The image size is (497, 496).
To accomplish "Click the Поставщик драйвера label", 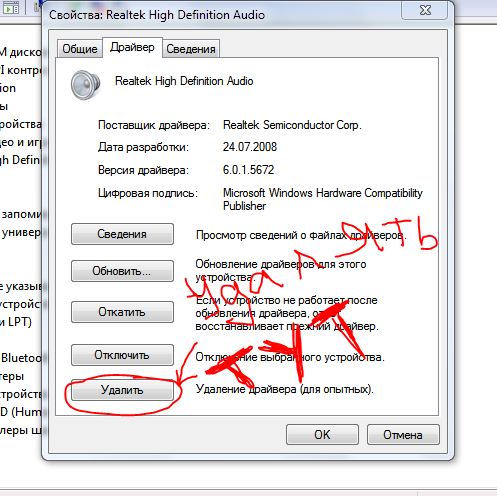I will coord(154,125).
